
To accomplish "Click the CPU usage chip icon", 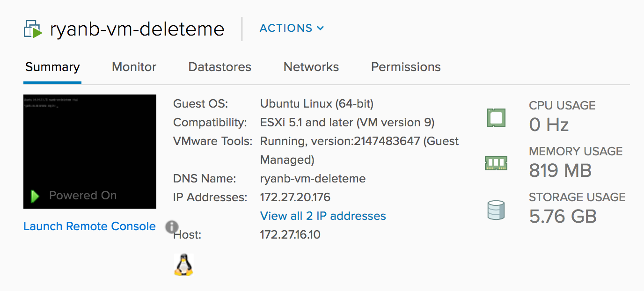I will pyautogui.click(x=496, y=117).
